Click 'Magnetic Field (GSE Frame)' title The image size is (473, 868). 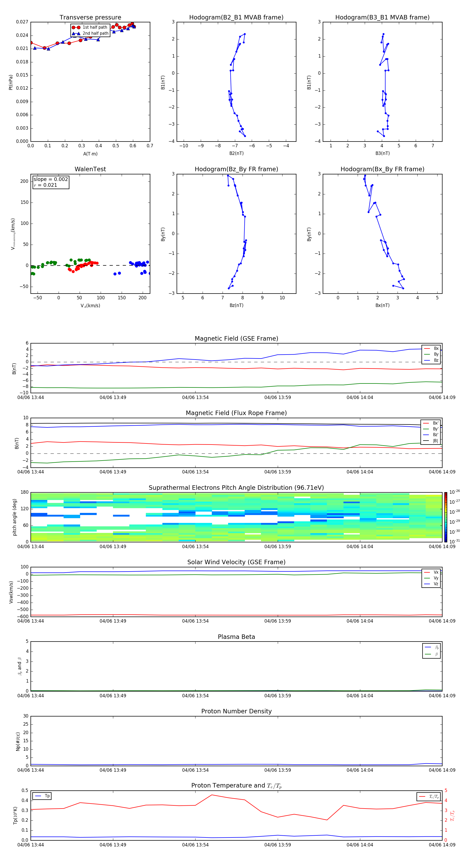click(236, 339)
